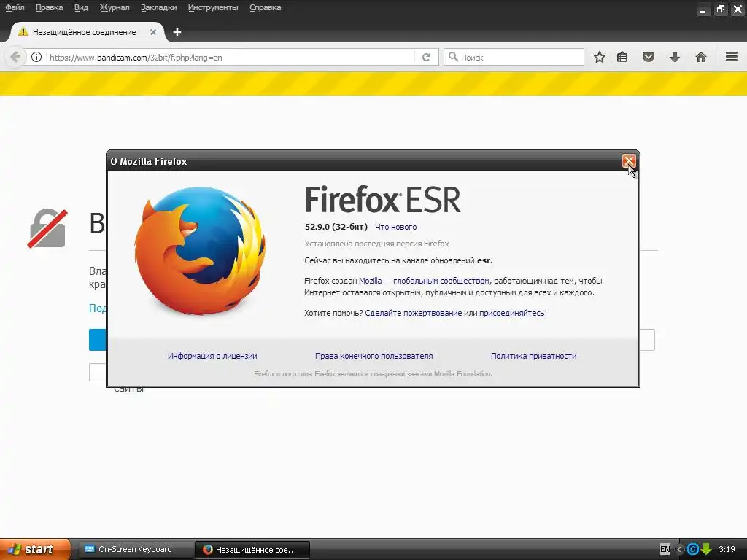
Task: Open Права конечного пользователя link
Action: coord(374,356)
